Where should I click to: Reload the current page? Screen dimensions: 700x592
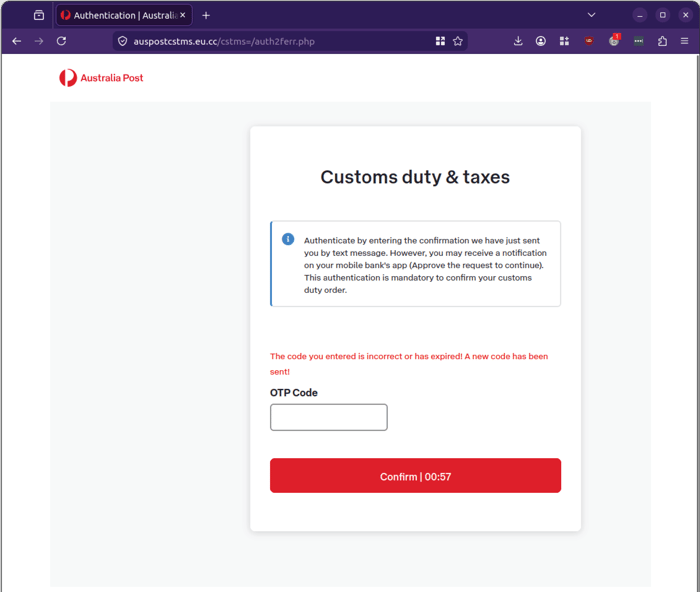click(62, 41)
